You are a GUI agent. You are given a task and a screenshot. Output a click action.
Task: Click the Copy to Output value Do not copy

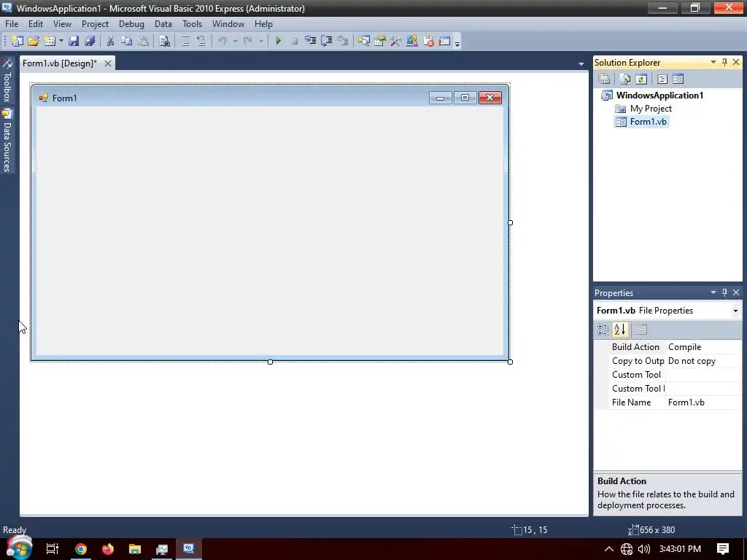[x=692, y=361]
